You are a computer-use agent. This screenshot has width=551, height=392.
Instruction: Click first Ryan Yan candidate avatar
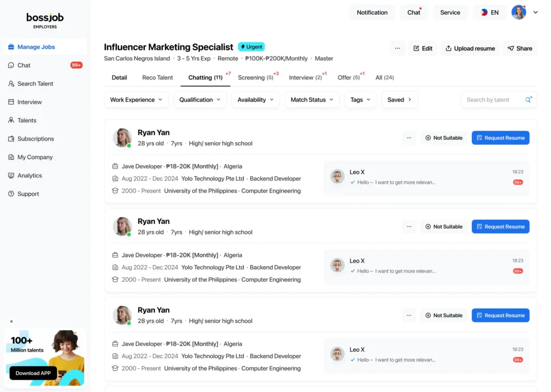122,137
